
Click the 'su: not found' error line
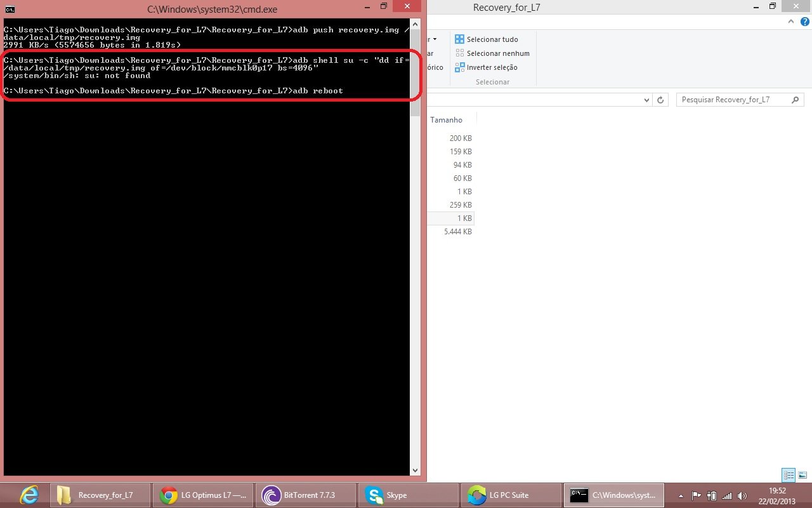(77, 76)
